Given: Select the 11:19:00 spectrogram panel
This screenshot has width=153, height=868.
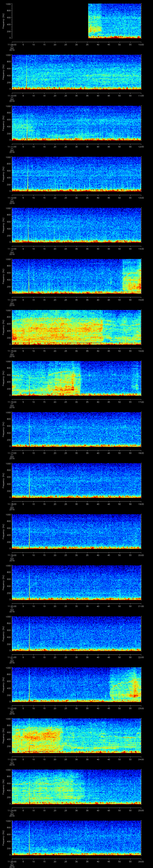Looking at the screenshot, I should tap(76, 531).
